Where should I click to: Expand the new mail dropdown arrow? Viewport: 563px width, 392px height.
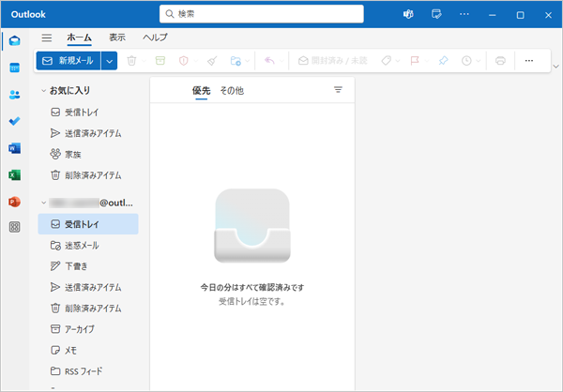pos(109,61)
